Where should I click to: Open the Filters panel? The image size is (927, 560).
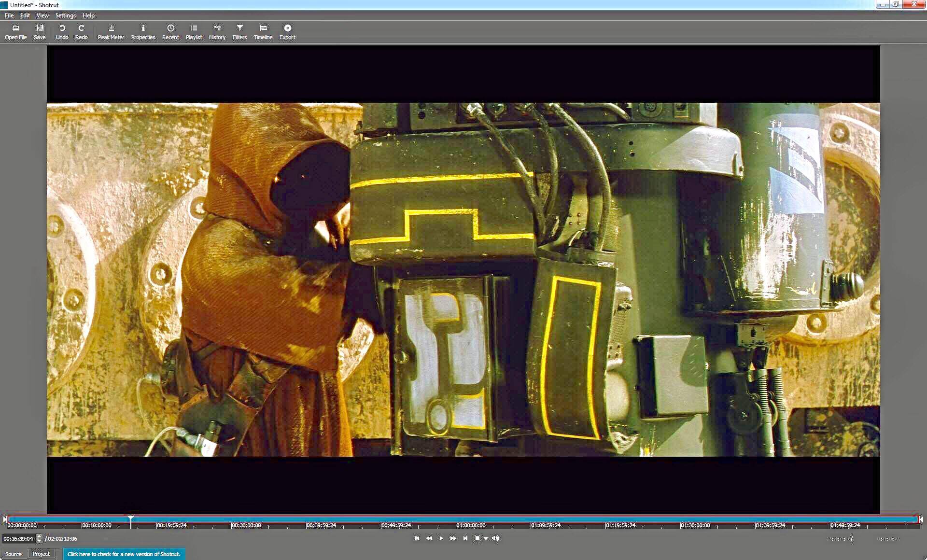pyautogui.click(x=239, y=32)
